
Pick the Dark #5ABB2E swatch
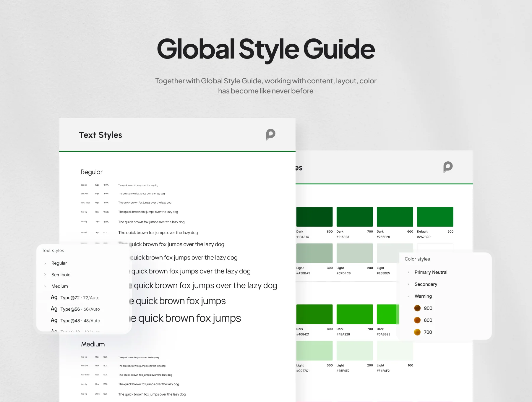coord(388,314)
